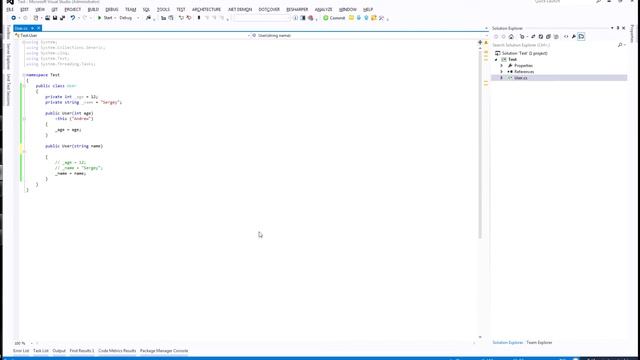Click the Save All icon
640x360 pixels.
[62, 18]
